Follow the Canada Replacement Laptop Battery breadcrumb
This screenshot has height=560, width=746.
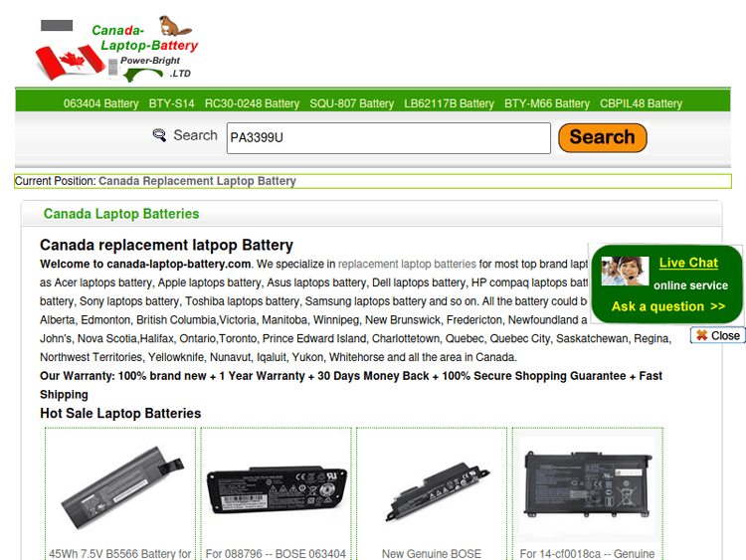(x=198, y=181)
